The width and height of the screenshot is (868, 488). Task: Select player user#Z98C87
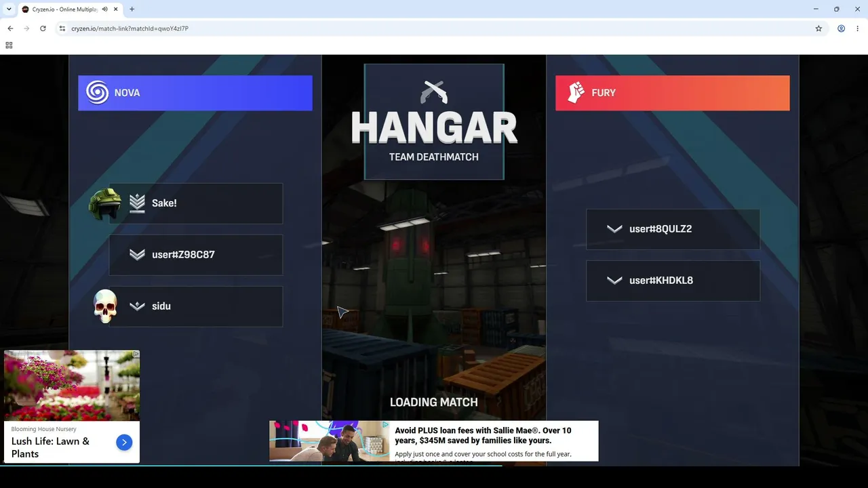pyautogui.click(x=196, y=255)
